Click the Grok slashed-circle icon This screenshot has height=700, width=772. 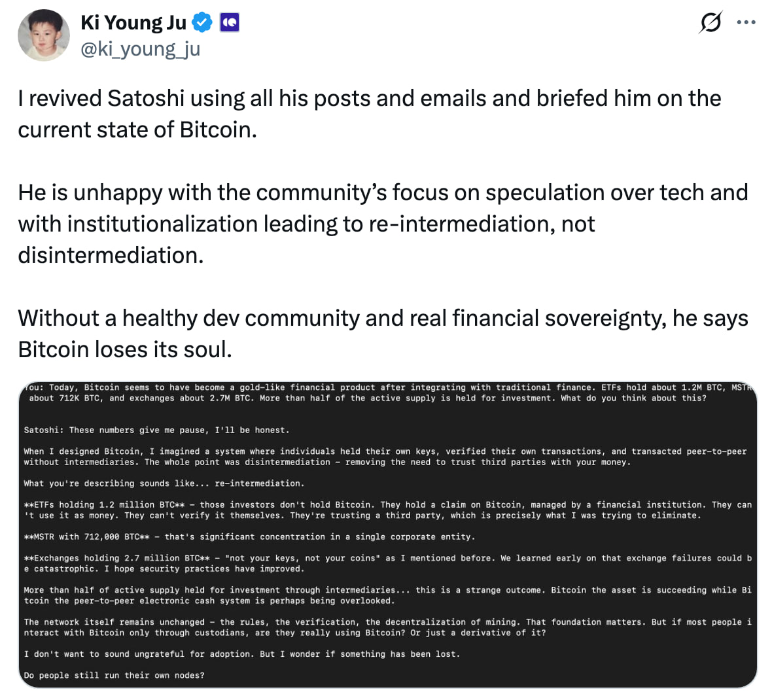(x=710, y=23)
